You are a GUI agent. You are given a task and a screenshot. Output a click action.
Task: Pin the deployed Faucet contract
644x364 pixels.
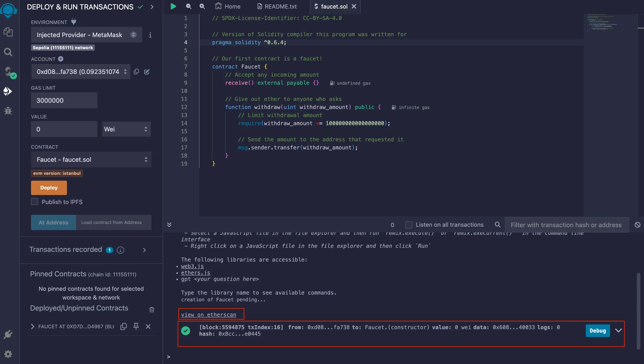(136, 326)
